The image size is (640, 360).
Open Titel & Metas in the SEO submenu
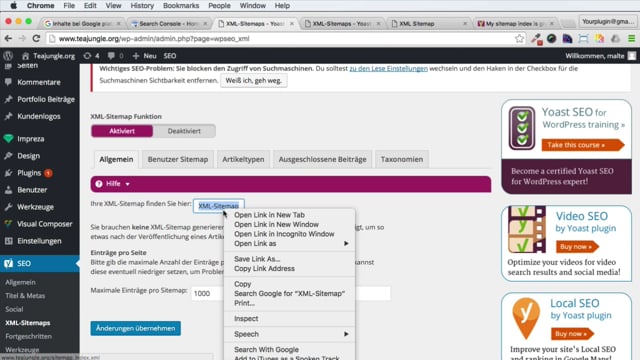[25, 296]
